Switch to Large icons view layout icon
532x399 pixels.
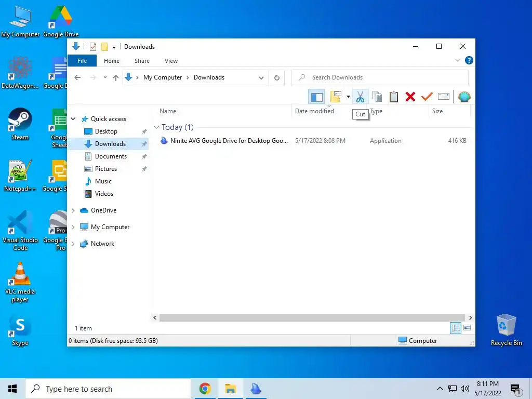coord(467,328)
